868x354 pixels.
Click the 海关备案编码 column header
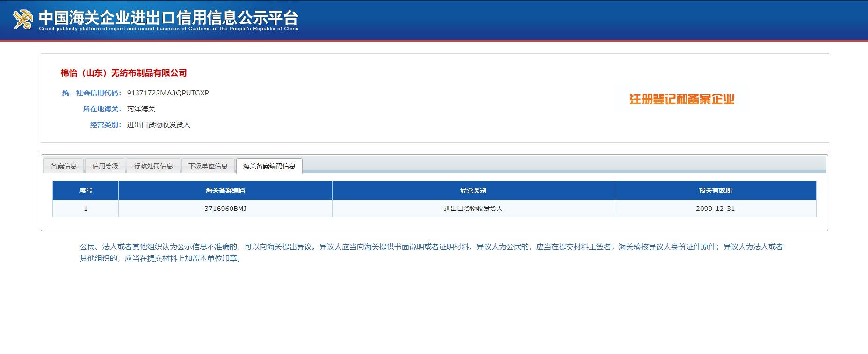click(225, 191)
